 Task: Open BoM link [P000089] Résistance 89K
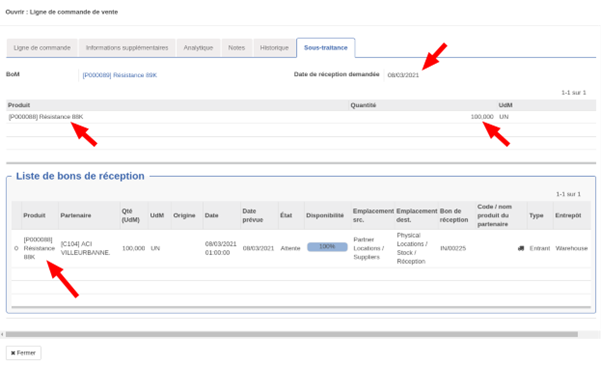pos(120,75)
